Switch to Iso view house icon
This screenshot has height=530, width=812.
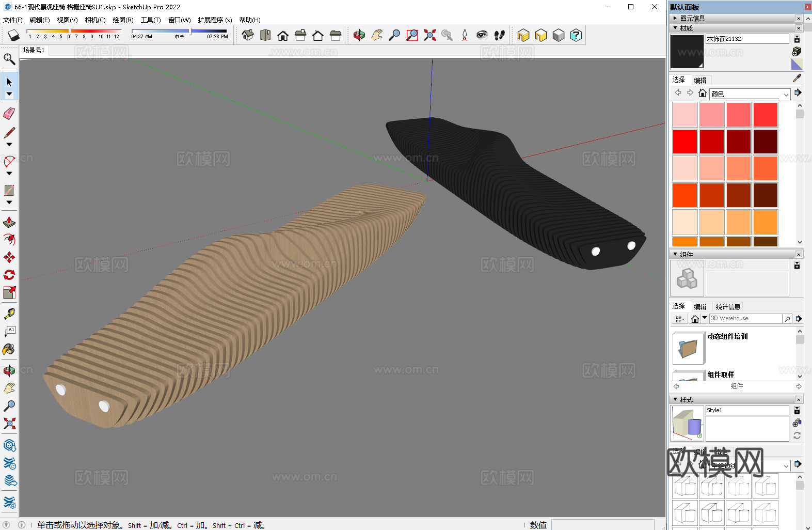(x=248, y=35)
